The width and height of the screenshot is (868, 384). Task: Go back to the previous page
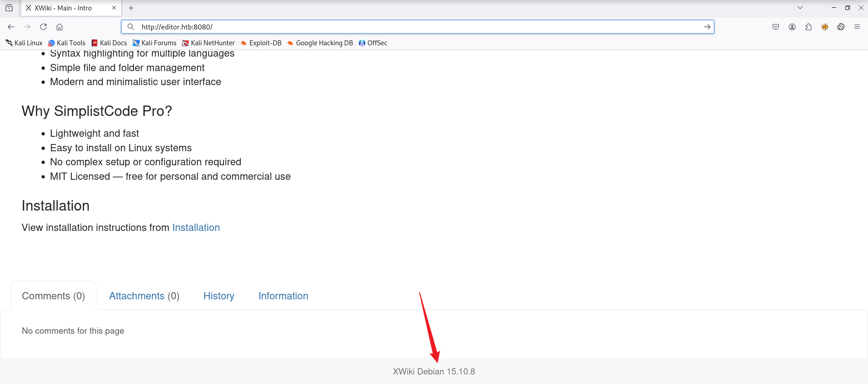[11, 27]
